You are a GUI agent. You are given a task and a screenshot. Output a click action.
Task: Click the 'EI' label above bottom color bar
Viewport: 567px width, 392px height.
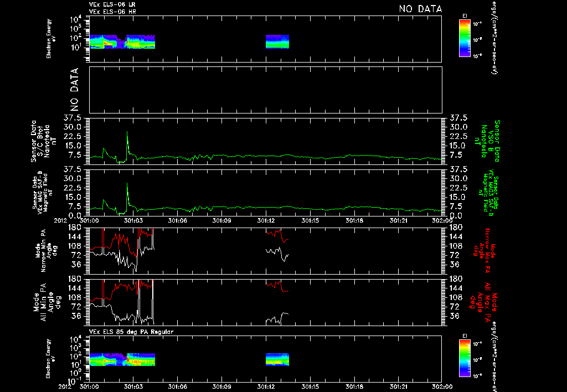pyautogui.click(x=465, y=336)
